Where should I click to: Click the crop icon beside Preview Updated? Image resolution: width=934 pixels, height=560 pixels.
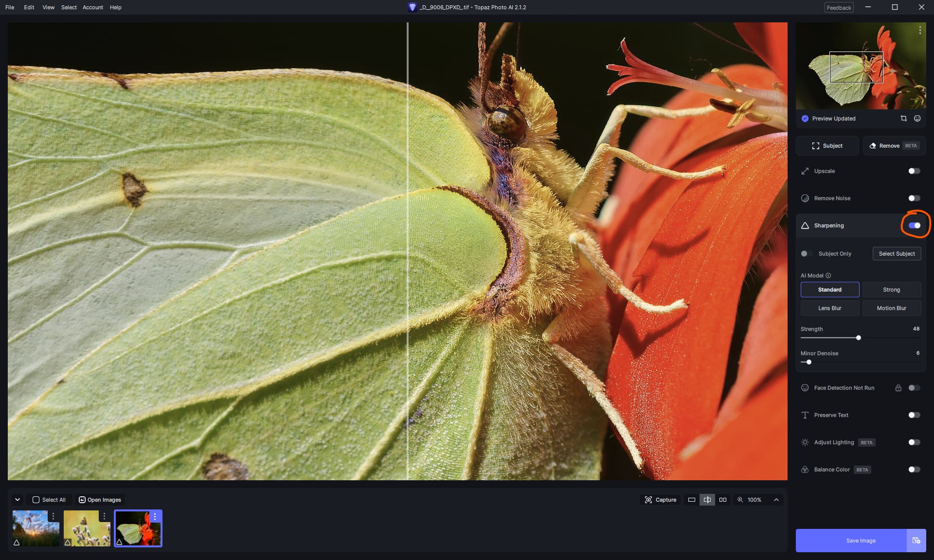coord(903,118)
